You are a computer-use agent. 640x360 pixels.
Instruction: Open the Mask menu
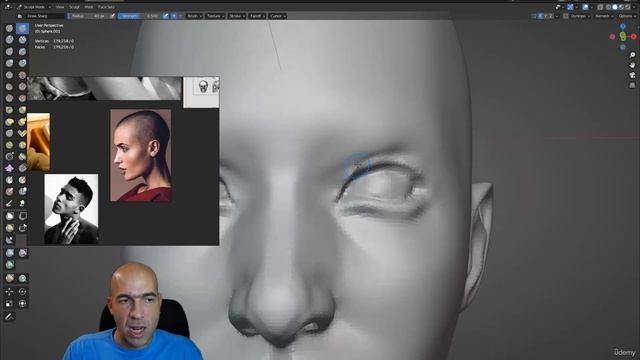coord(89,7)
